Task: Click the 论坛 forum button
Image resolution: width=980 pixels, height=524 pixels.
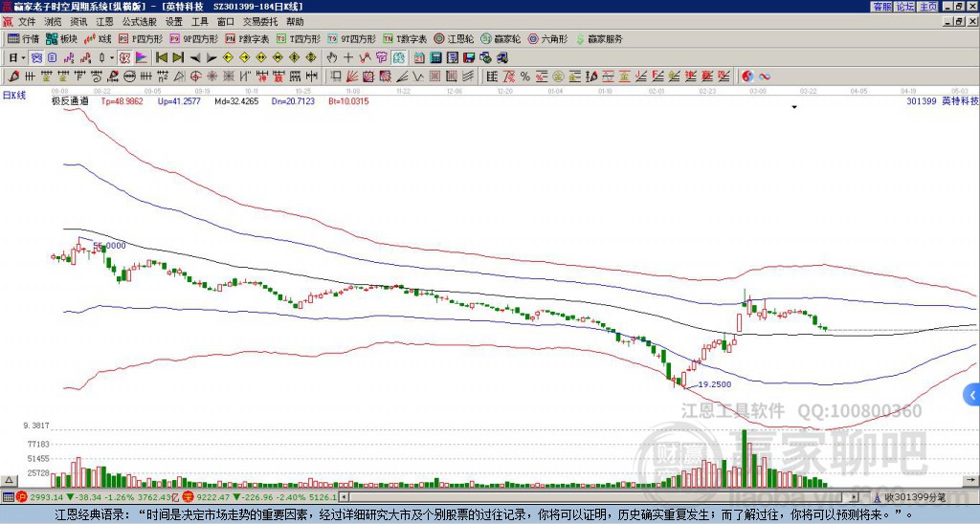Action: click(904, 6)
